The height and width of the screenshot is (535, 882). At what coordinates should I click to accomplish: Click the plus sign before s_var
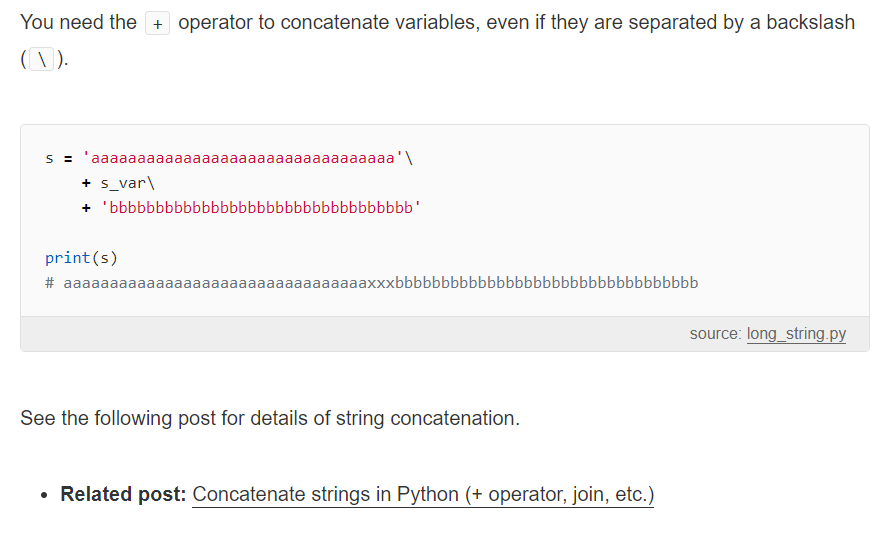86,183
